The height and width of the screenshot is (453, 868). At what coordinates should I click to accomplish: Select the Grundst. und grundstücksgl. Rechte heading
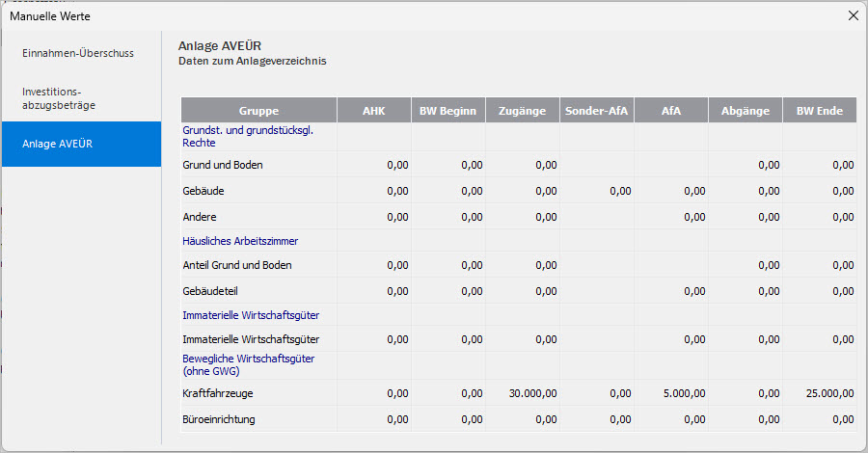[249, 135]
